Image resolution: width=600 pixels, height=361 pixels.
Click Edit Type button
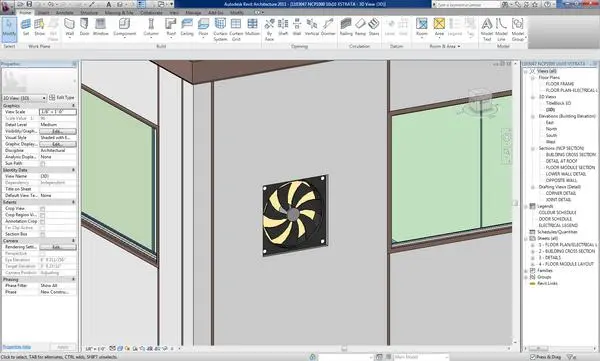[x=62, y=98]
